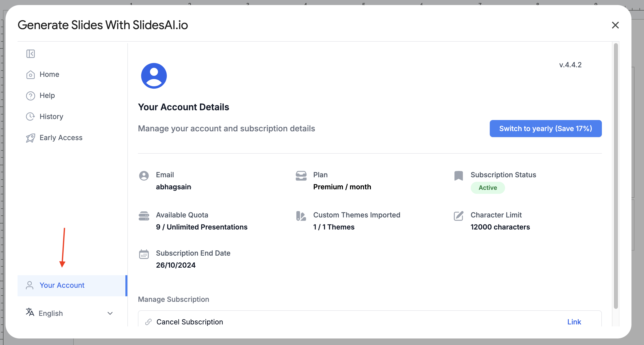Screen dimensions: 644x345
Task: Open the Your Account menu item
Action: [x=62, y=285]
